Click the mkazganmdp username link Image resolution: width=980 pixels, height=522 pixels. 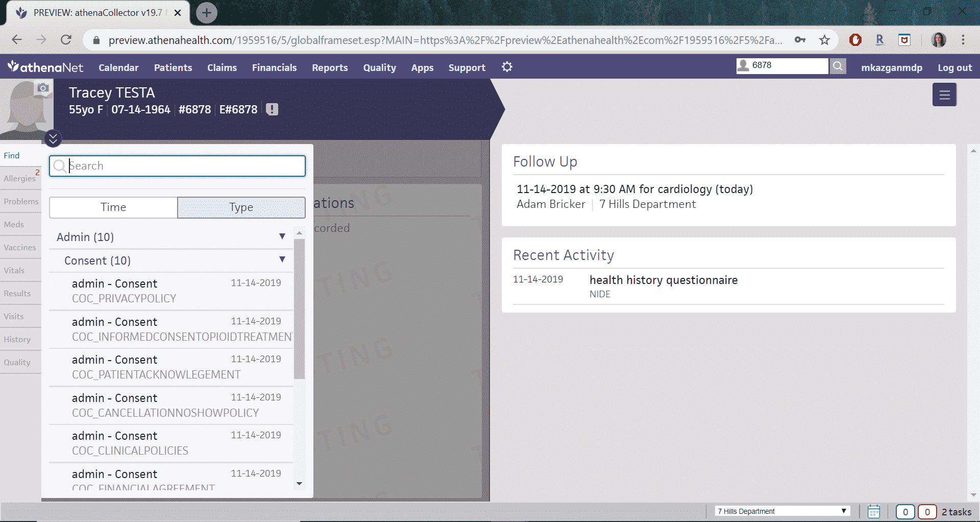tap(892, 67)
